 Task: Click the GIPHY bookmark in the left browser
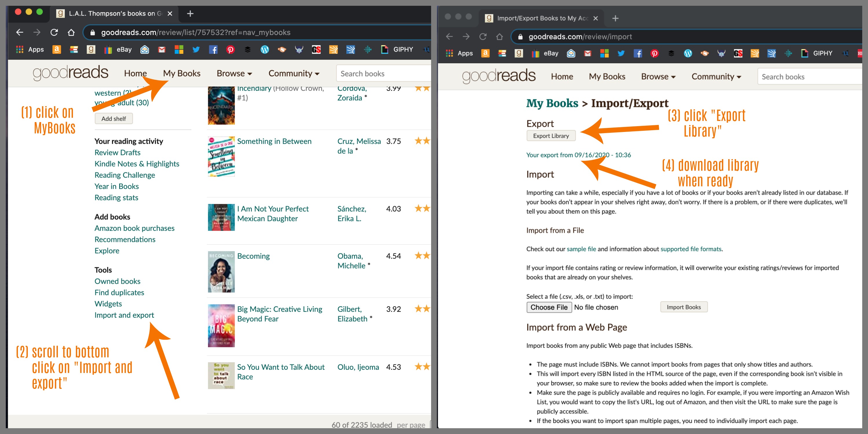click(x=397, y=49)
